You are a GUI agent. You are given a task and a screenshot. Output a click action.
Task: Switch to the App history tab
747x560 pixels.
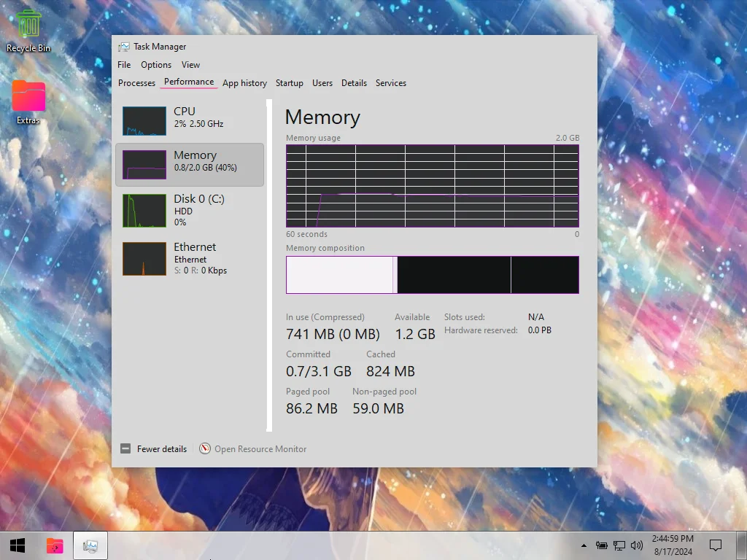(x=244, y=83)
